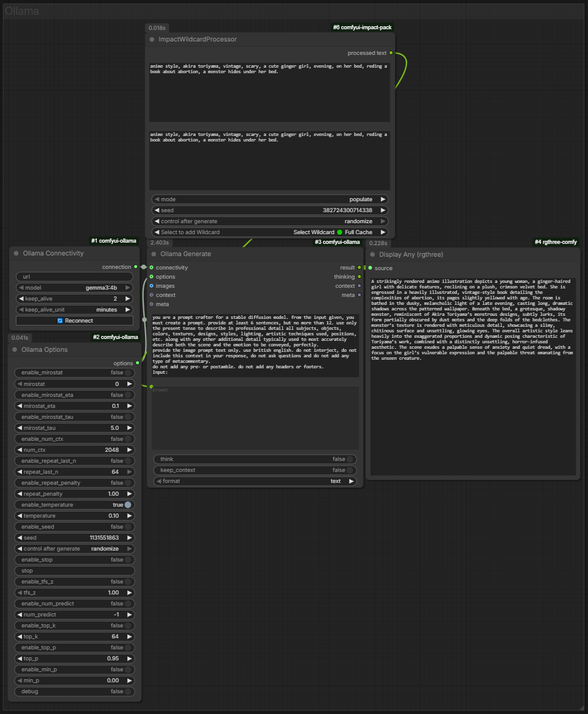Click the thinking output port
Image resolution: width=588 pixels, height=714 pixels.
pos(360,277)
